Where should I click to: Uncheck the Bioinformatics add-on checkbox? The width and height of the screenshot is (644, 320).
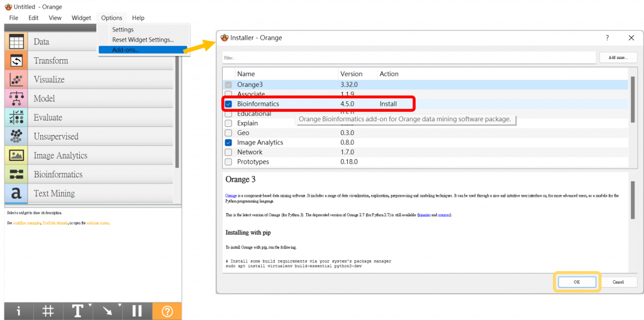coord(228,104)
